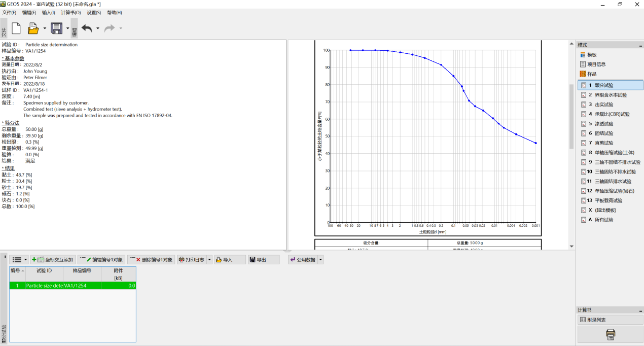
Task: Open a file using the folder icon
Action: point(33,28)
